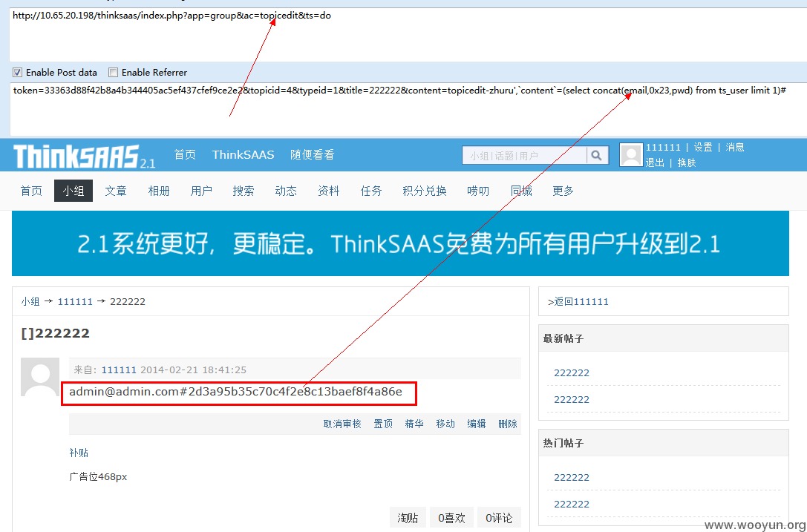Select the 积分兑换 navigation tab
807x532 pixels.
pyautogui.click(x=425, y=191)
